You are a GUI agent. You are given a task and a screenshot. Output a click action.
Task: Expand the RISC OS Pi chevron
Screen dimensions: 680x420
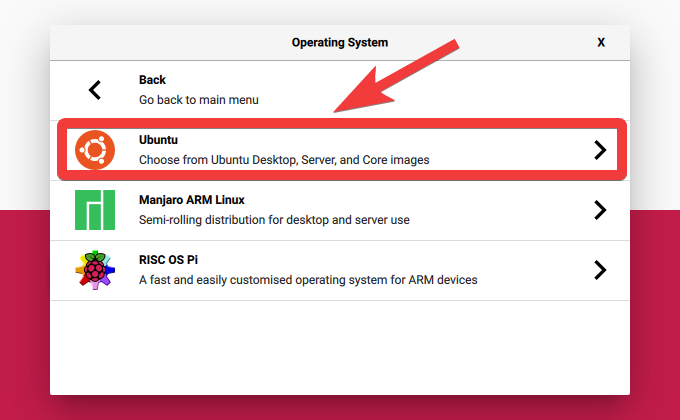(x=600, y=270)
